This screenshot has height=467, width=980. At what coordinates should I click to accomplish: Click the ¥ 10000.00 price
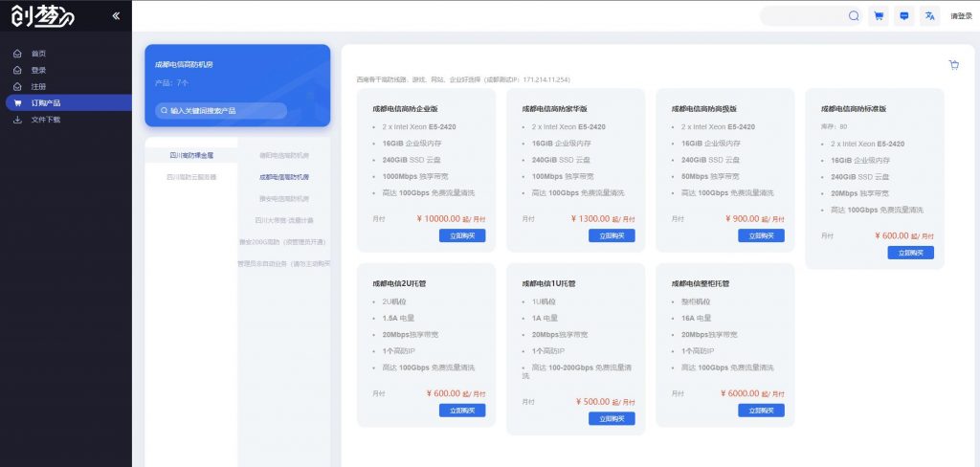[x=438, y=219]
